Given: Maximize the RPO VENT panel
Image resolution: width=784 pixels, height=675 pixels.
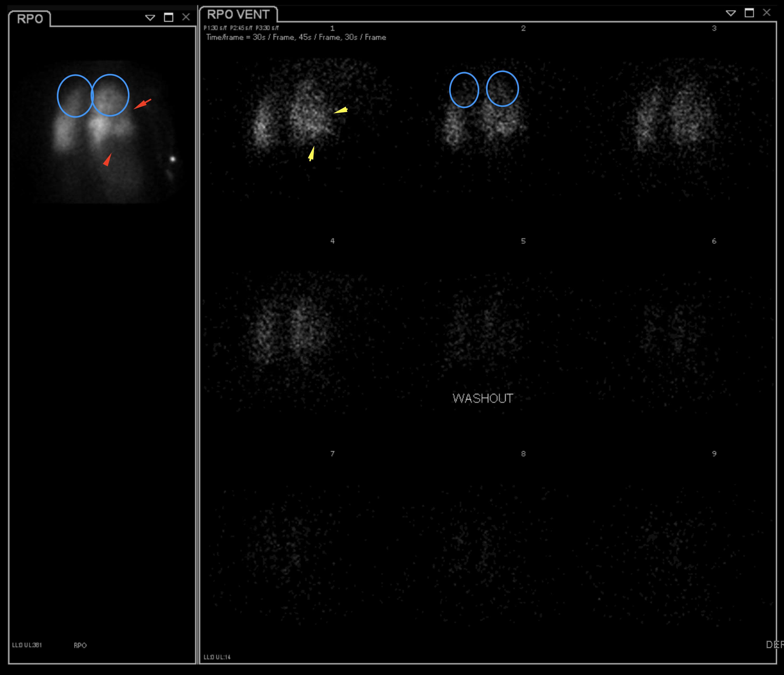Looking at the screenshot, I should (749, 13).
